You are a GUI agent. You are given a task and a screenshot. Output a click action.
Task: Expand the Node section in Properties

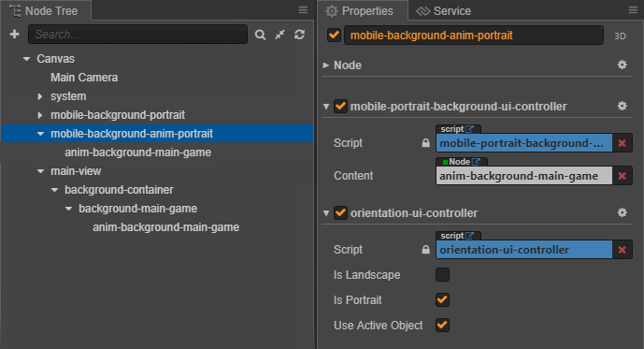326,65
